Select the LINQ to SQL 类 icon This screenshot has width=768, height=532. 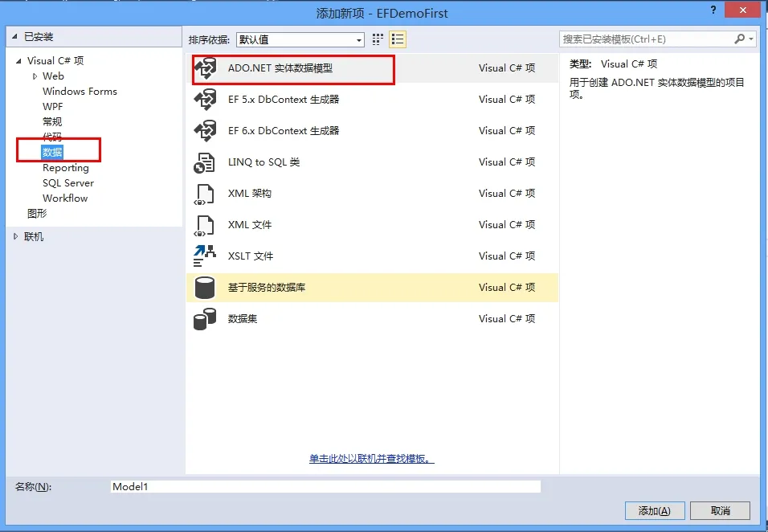[x=204, y=162]
